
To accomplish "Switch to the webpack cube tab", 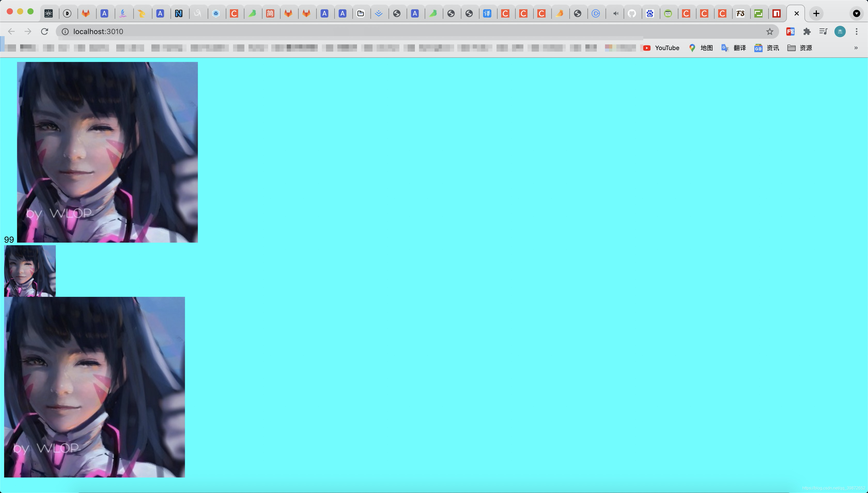I will pyautogui.click(x=216, y=13).
